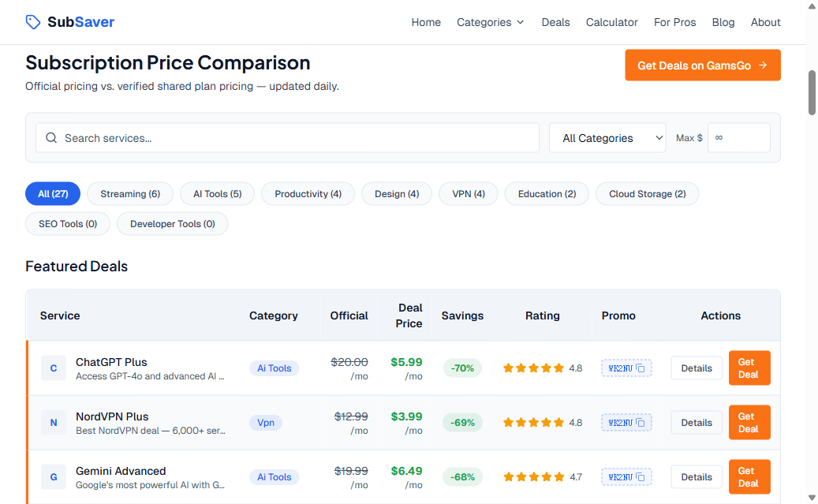Click the page vertical scrollbar thumb
This screenshot has width=818, height=504.
coord(812,92)
